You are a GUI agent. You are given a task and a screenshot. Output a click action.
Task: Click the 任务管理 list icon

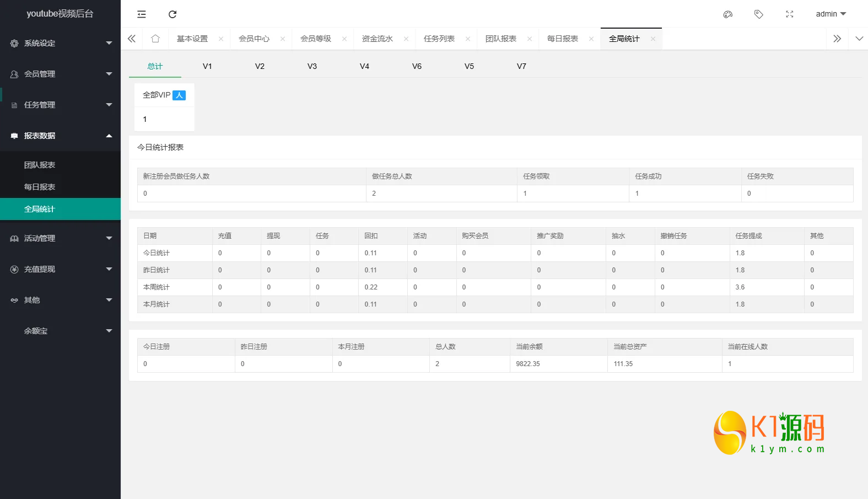pos(14,105)
